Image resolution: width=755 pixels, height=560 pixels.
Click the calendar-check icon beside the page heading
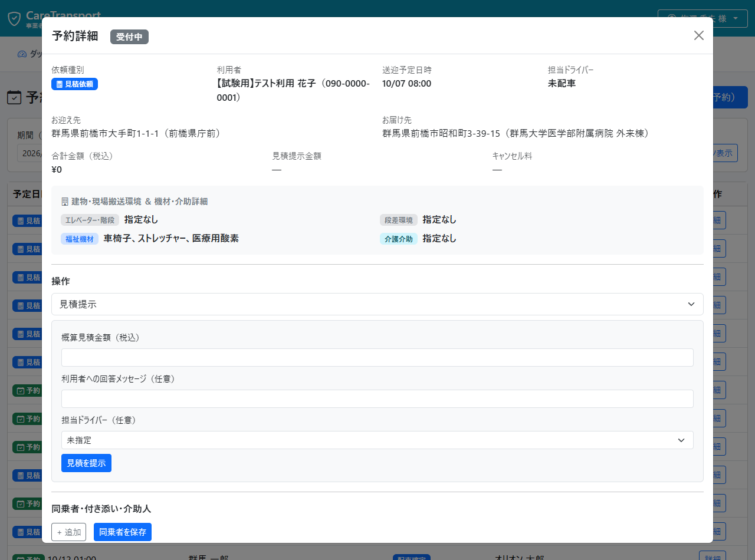(14, 97)
